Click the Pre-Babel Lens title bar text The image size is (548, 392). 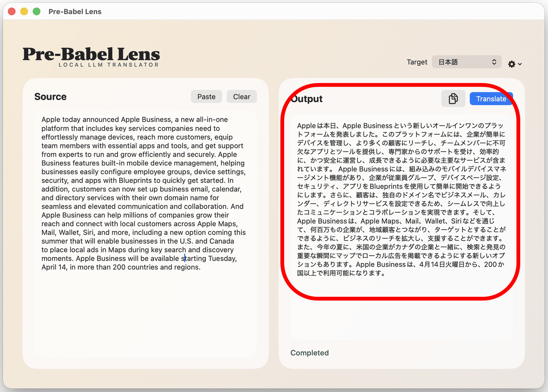coord(75,12)
